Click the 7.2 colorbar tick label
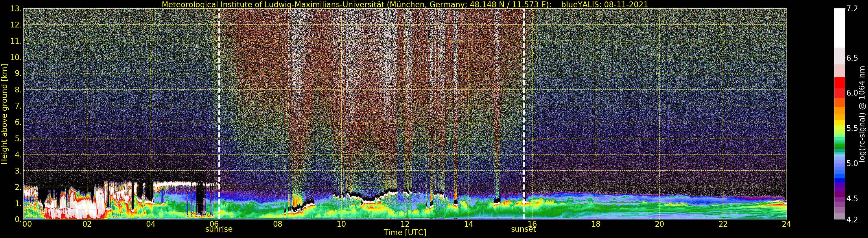This screenshot has height=238, width=868. point(852,9)
